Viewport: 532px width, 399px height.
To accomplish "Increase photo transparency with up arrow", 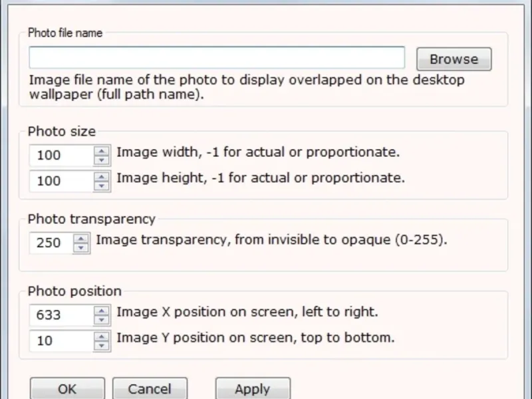I will click(x=81, y=238).
